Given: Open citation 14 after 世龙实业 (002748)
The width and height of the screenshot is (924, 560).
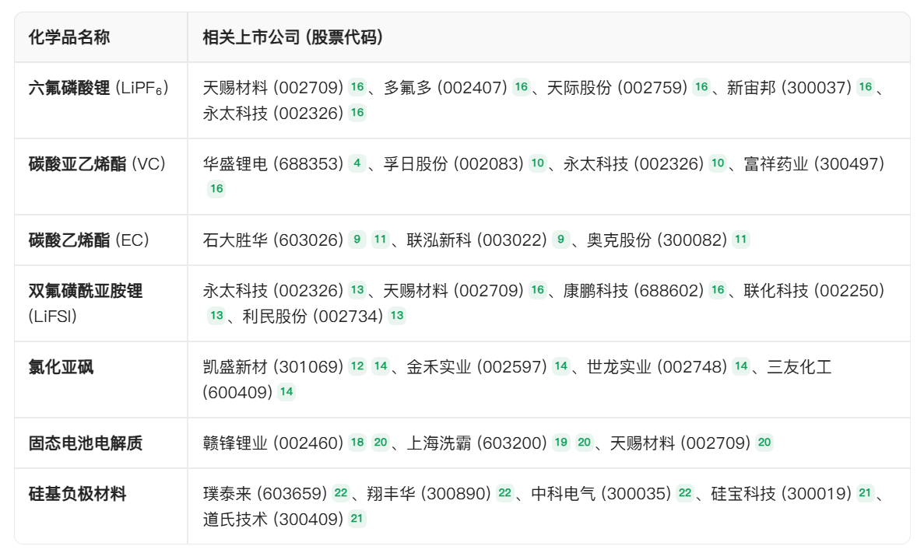Looking at the screenshot, I should click(740, 366).
